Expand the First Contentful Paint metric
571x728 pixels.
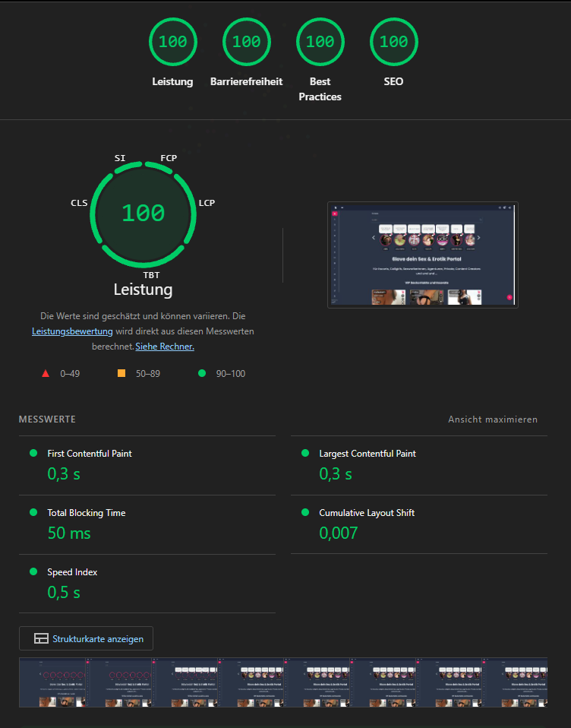(90, 454)
